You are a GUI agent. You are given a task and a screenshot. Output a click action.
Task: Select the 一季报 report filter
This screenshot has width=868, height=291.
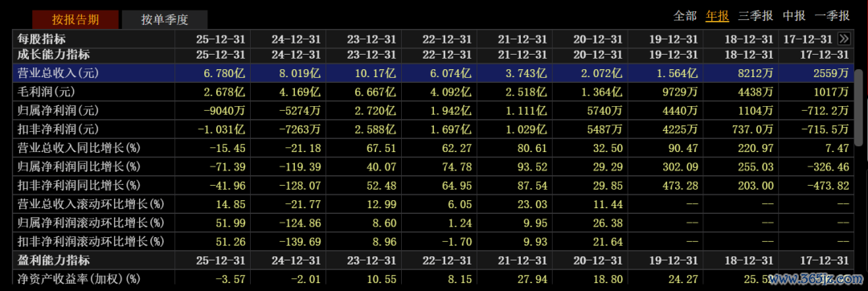click(832, 16)
